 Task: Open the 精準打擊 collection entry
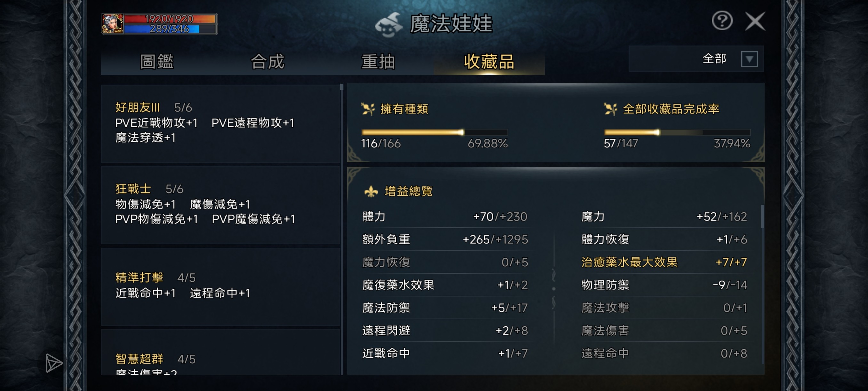(221, 286)
